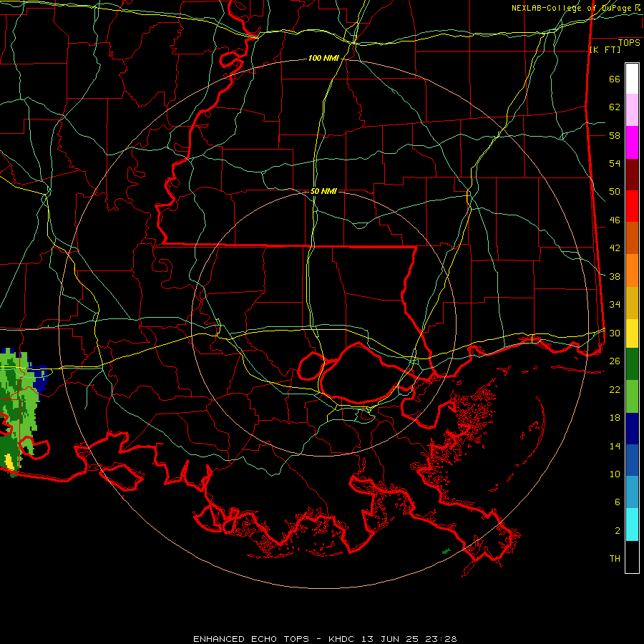
Task: Click the 26 legend value
Action: click(615, 361)
